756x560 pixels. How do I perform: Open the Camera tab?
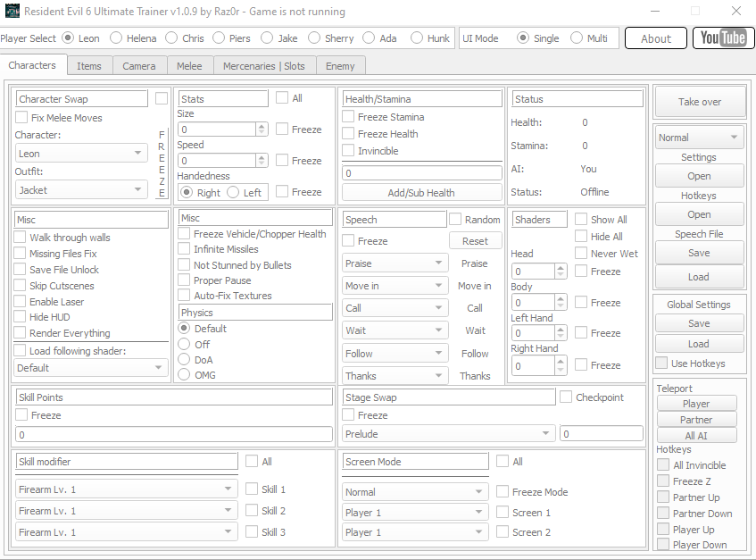point(139,66)
